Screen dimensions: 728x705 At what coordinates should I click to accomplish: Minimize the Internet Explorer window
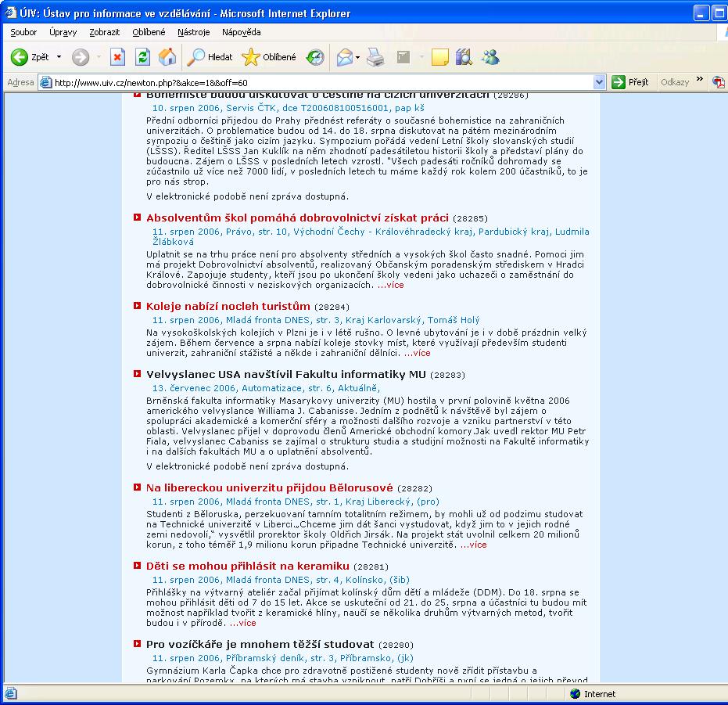(x=701, y=13)
